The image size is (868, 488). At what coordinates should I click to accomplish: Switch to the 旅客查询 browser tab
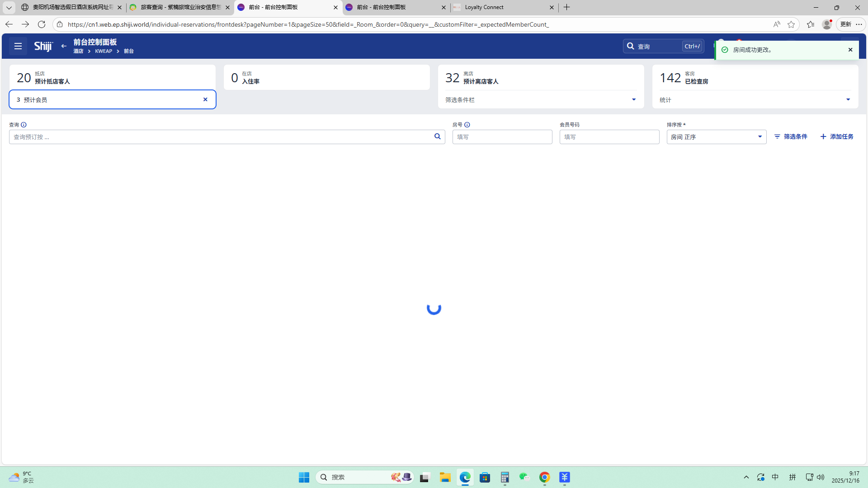180,7
